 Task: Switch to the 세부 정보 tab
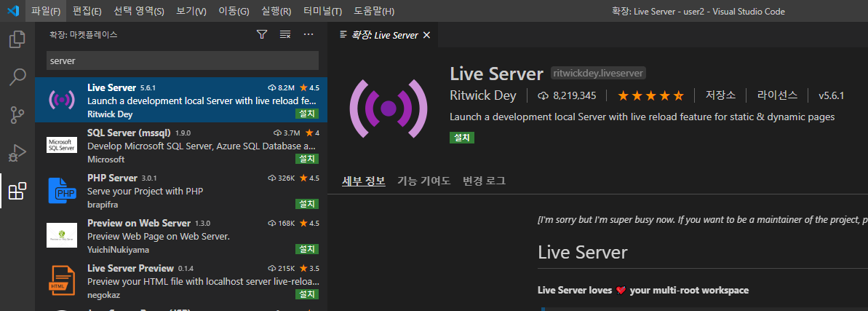click(x=364, y=181)
